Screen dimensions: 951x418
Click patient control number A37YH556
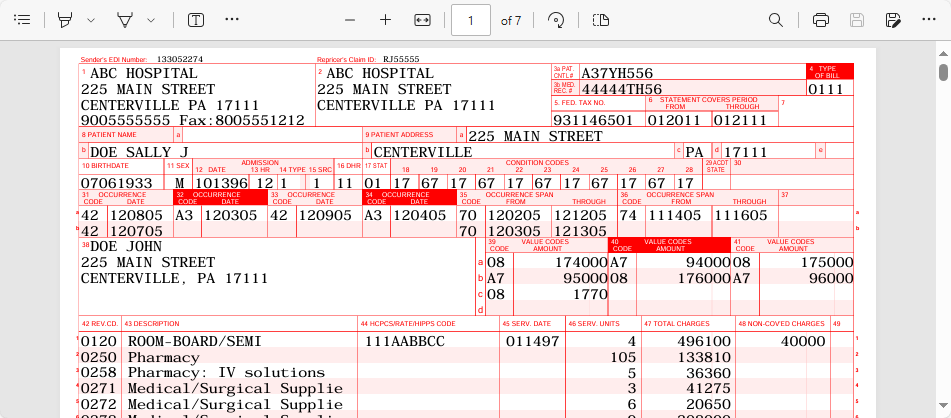[x=617, y=73]
